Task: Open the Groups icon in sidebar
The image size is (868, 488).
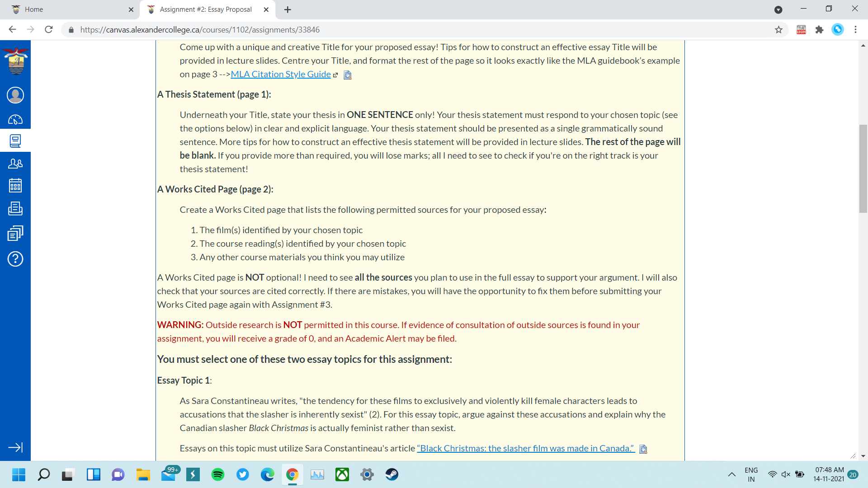Action: pyautogui.click(x=15, y=164)
